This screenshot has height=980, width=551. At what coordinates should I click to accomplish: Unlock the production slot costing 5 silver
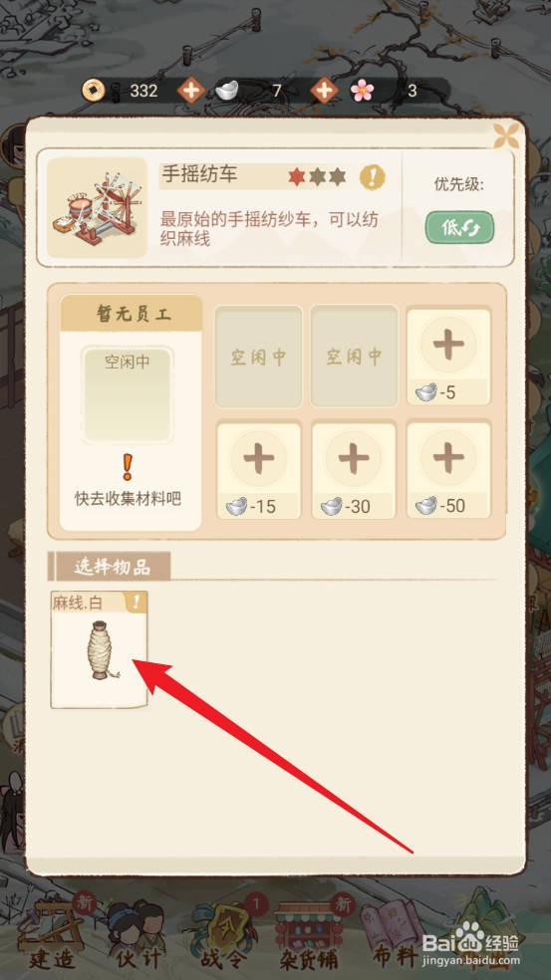(448, 357)
